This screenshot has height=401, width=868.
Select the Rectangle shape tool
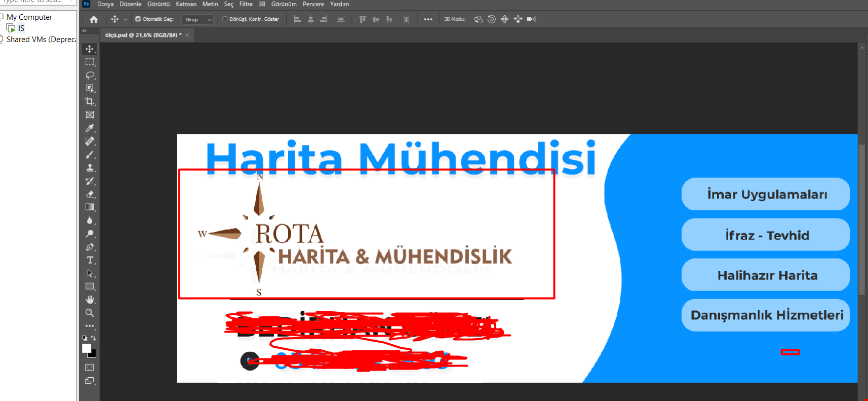tap(90, 286)
